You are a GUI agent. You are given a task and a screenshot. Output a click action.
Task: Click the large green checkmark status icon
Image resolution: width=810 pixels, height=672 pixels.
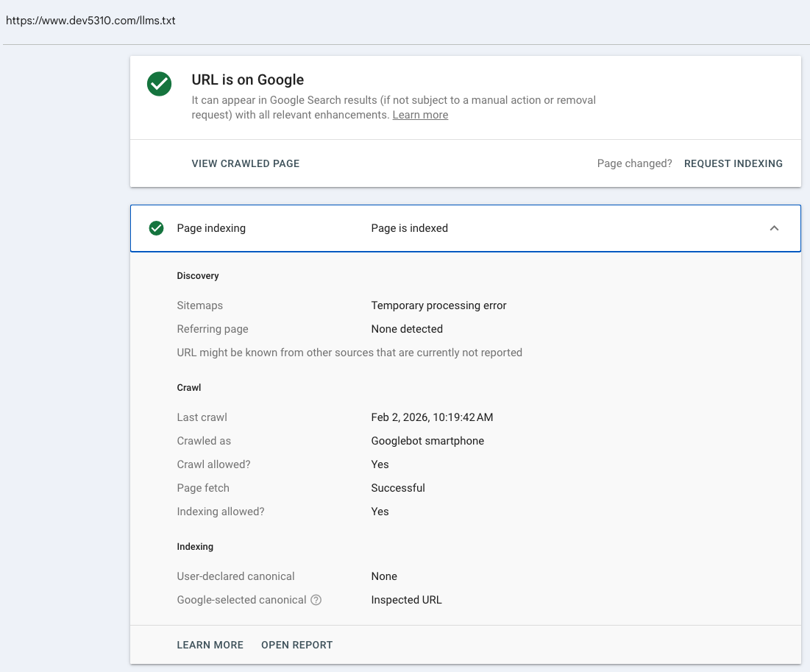[x=159, y=84]
